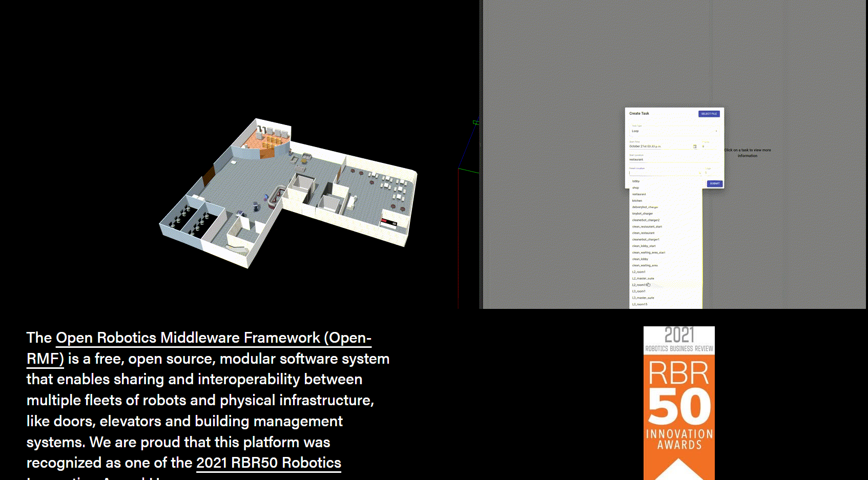Pick cleanerbot_charger2 from the options
Image resolution: width=868 pixels, height=480 pixels.
(666, 220)
